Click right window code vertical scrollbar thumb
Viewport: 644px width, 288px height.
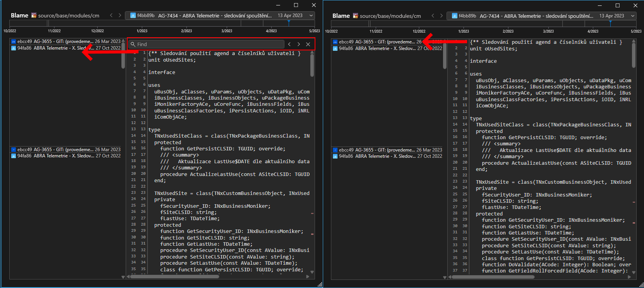pyautogui.click(x=634, y=55)
